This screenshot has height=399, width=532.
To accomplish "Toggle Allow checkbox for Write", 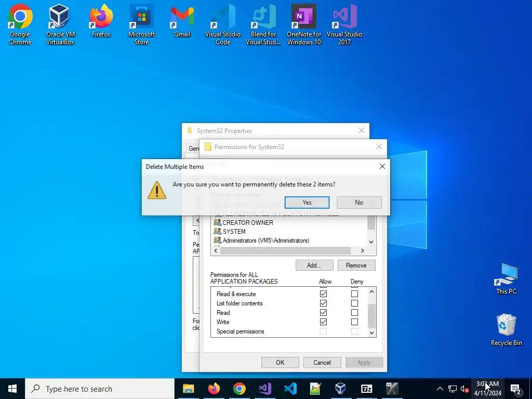I will (x=323, y=322).
